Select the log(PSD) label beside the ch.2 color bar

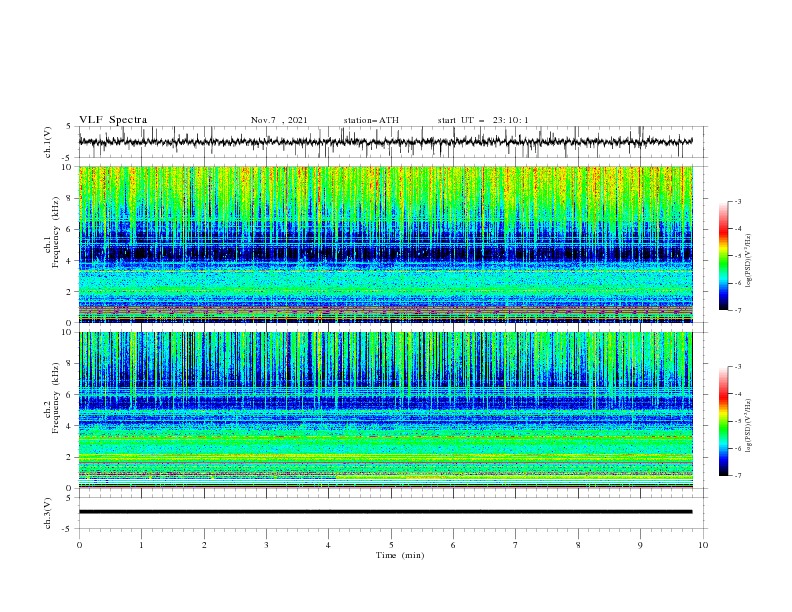[749, 425]
